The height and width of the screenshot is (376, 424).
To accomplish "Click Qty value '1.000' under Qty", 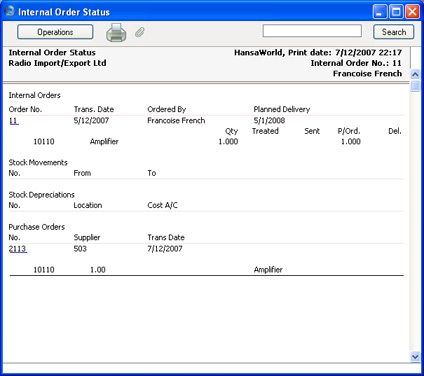I will 228,142.
